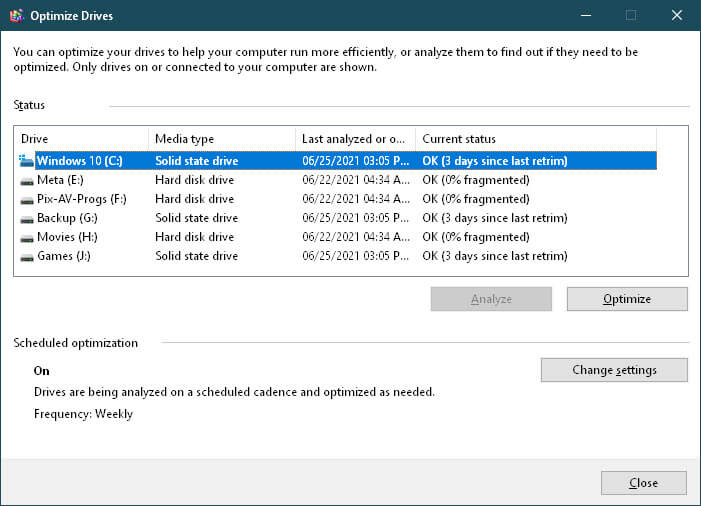Click the On scheduled optimization status text
This screenshot has height=506, width=701.
pos(42,371)
